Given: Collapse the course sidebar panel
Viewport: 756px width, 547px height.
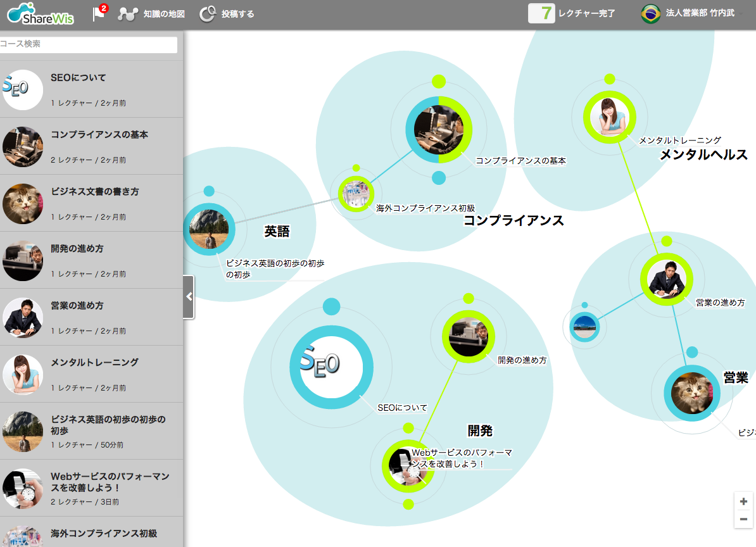Looking at the screenshot, I should tap(188, 296).
